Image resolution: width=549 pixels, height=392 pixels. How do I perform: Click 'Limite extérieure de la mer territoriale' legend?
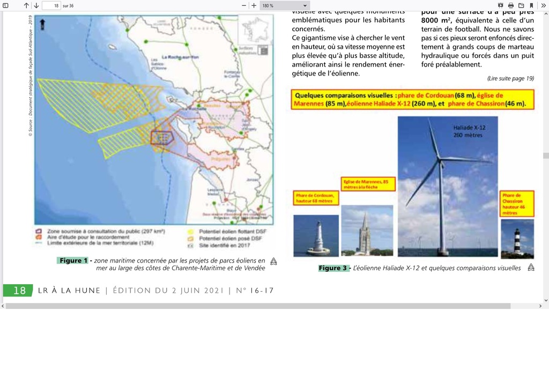tap(100, 243)
